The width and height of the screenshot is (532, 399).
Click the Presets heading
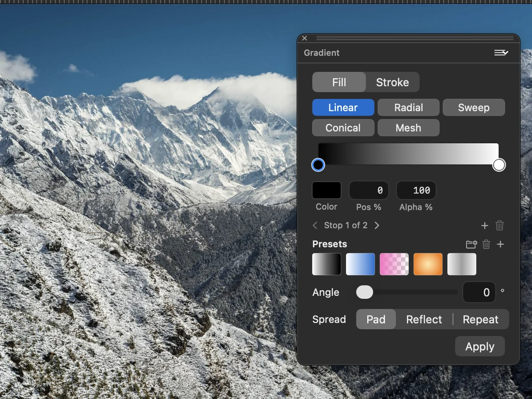[x=330, y=244]
